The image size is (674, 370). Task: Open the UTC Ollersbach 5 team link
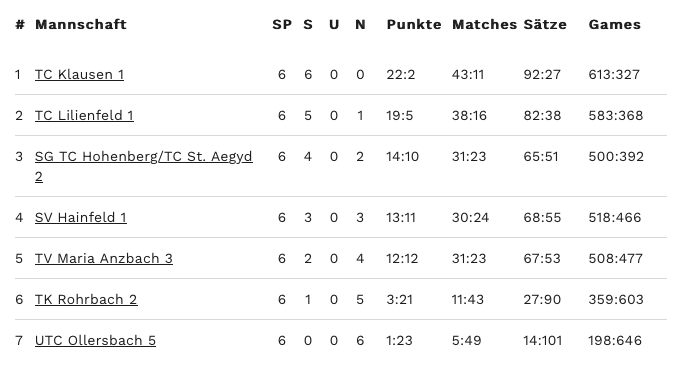(x=95, y=340)
